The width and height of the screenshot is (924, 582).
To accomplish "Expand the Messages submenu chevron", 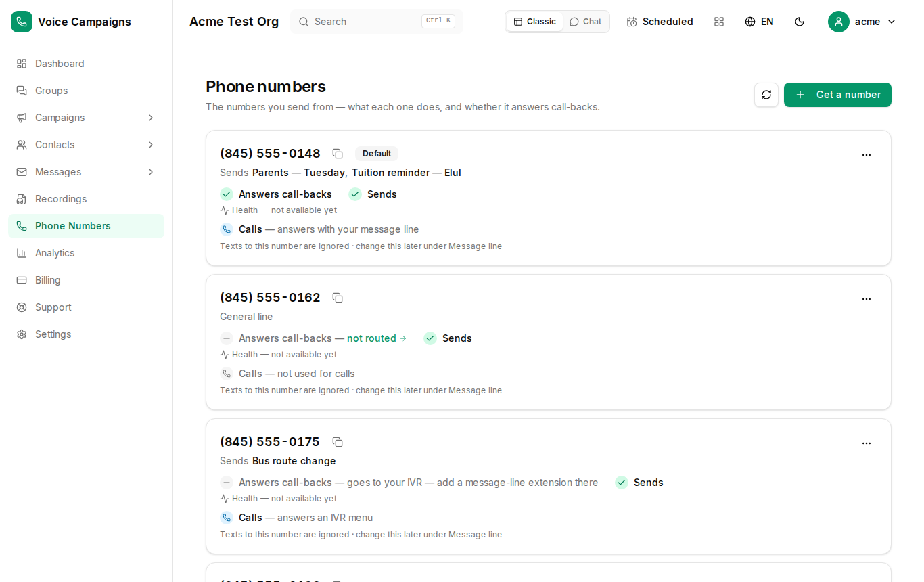I will [151, 172].
